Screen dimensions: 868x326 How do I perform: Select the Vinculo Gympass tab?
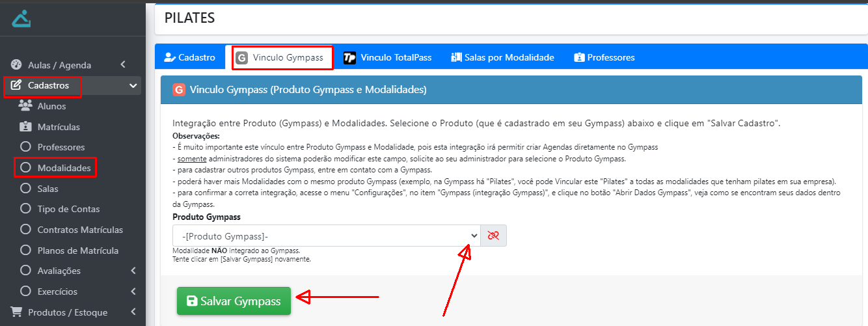pos(282,57)
